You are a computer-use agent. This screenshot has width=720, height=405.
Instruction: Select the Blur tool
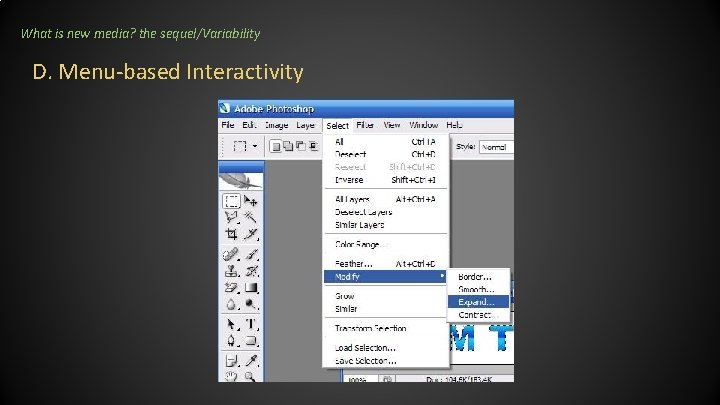231,304
